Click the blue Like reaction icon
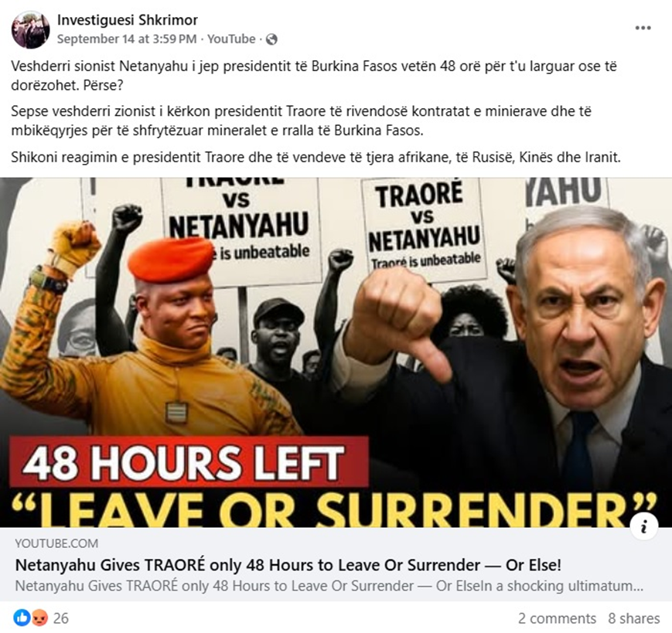This screenshot has height=633, width=672. pyautogui.click(x=22, y=618)
